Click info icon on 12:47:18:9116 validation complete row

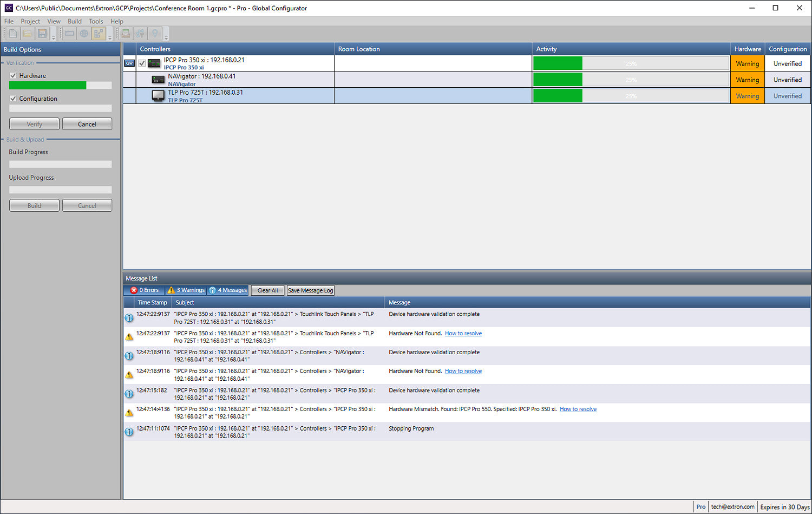click(129, 356)
